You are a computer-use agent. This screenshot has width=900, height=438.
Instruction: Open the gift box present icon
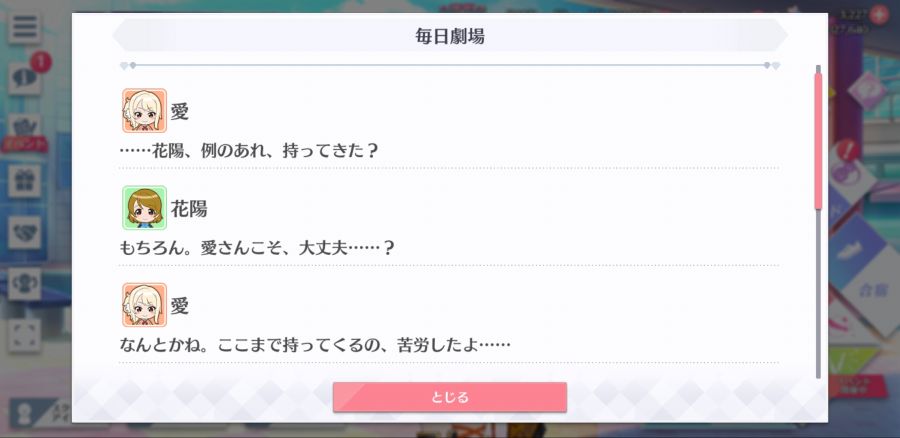24,181
